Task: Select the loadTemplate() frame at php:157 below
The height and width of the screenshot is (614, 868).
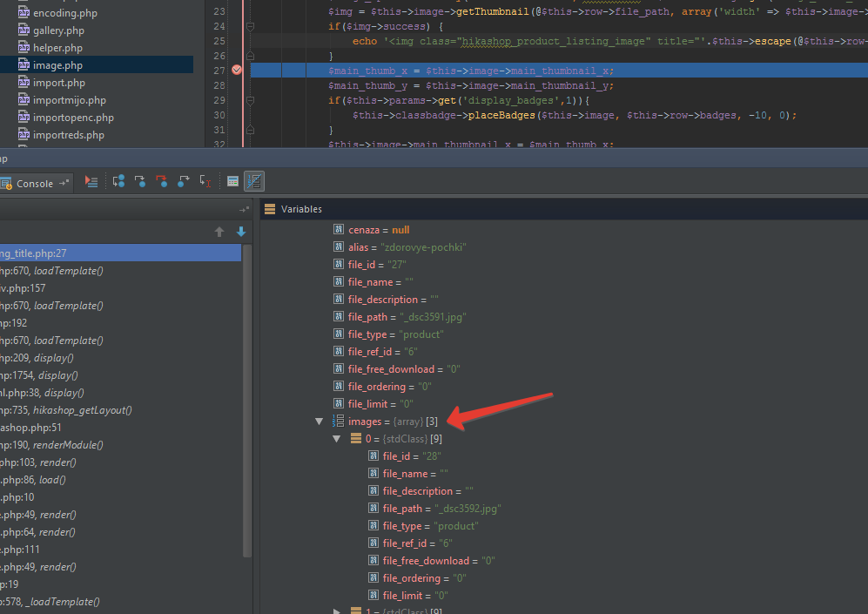Action: (52, 306)
